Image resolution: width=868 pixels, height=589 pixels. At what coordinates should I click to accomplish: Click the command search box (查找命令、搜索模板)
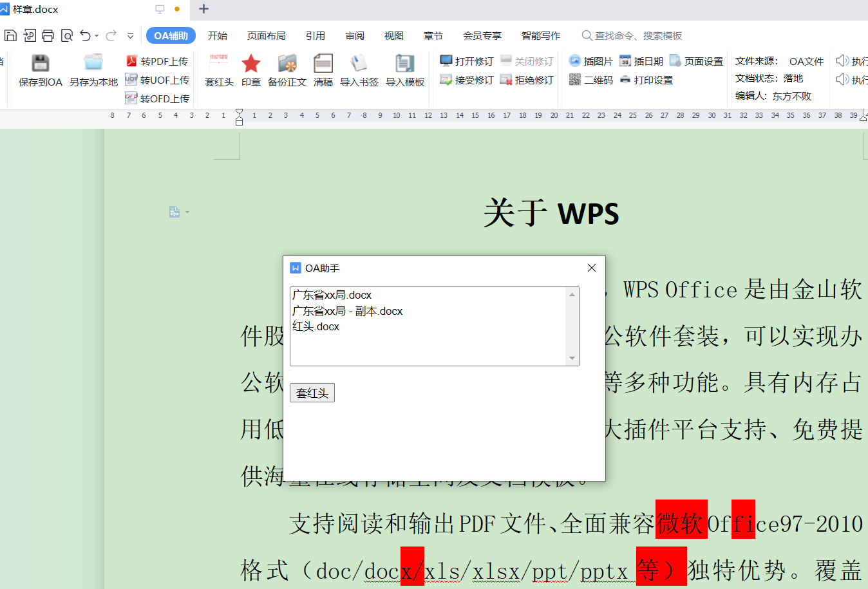point(632,35)
